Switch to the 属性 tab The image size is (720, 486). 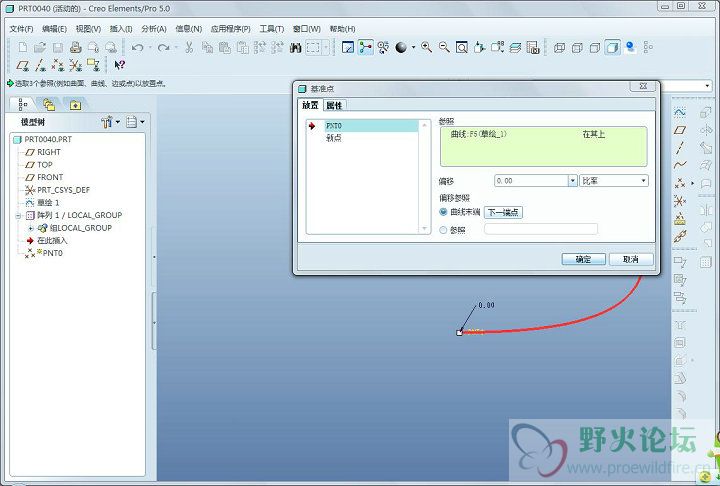point(334,105)
